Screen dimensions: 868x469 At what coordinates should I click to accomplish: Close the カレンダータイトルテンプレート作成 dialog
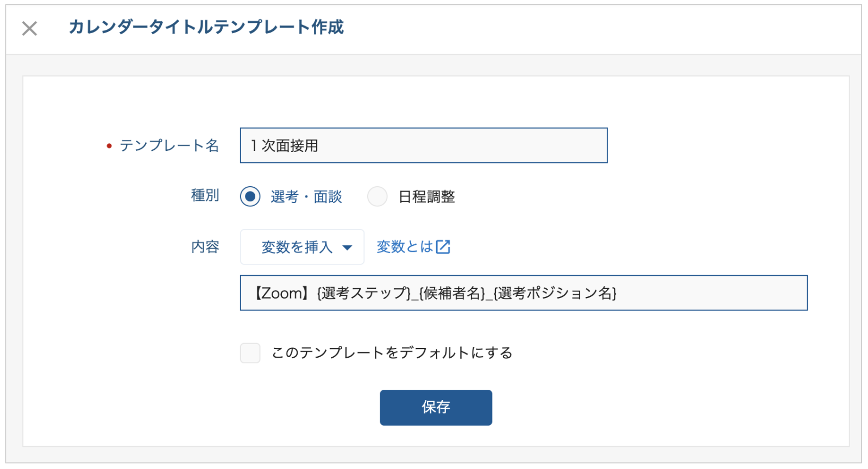(x=29, y=28)
